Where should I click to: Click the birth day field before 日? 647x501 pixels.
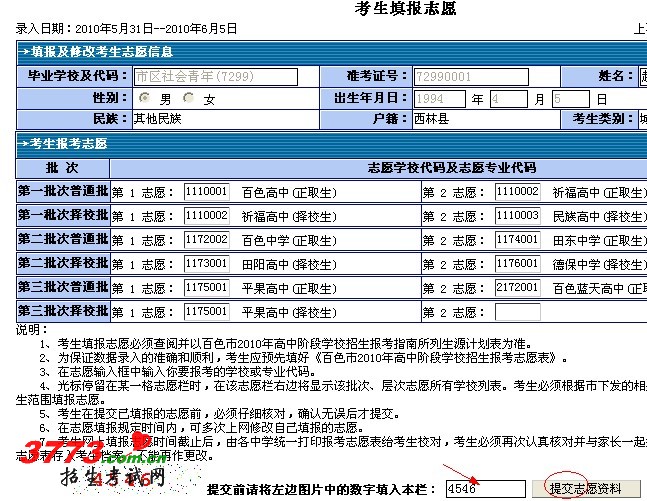tap(570, 99)
